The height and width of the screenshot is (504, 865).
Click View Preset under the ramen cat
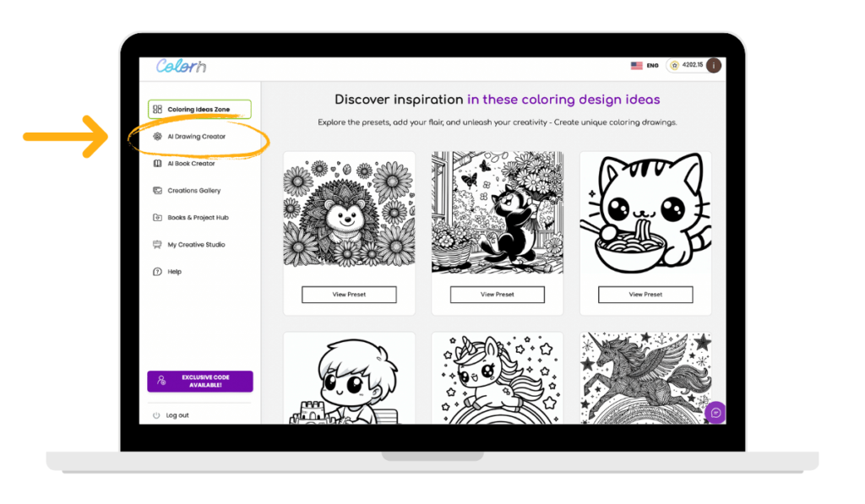[x=645, y=295]
